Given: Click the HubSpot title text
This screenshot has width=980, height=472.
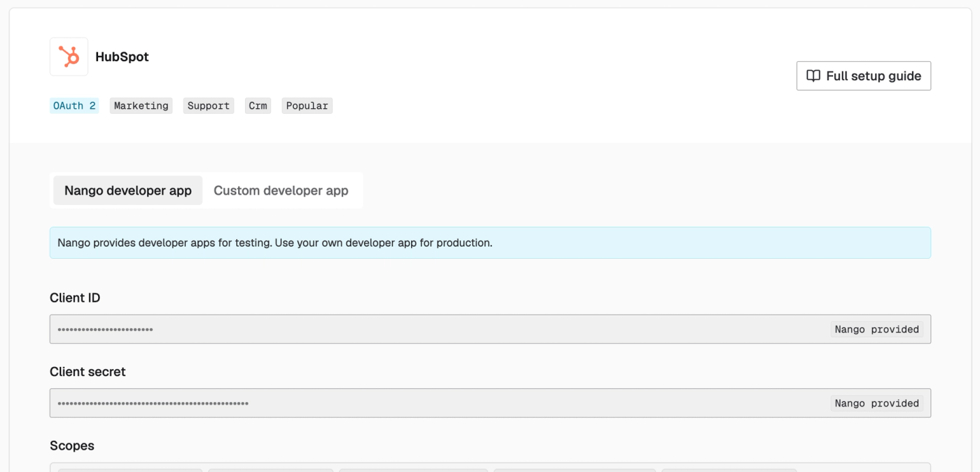Looking at the screenshot, I should pos(122,57).
